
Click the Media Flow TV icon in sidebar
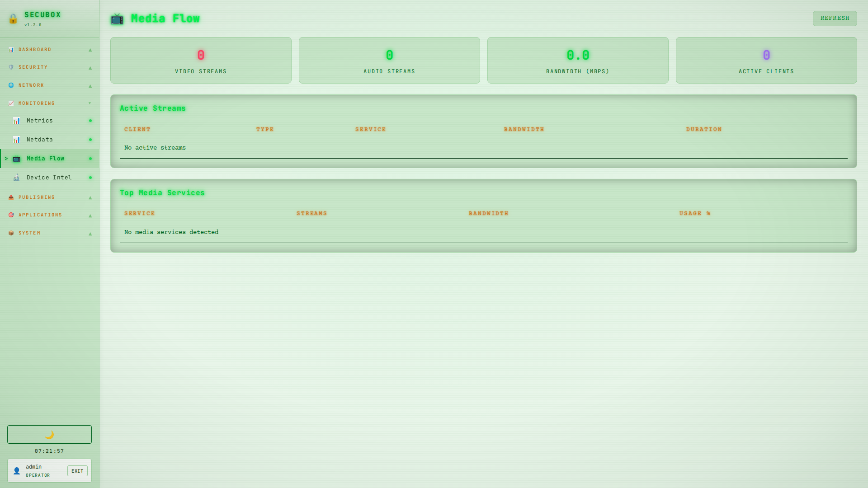[x=17, y=159]
